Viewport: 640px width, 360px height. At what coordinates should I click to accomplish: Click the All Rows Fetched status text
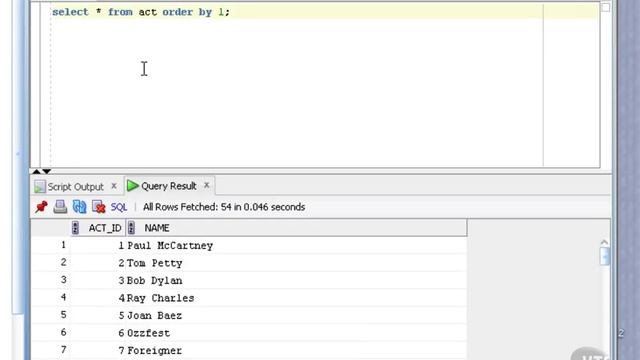click(224, 207)
